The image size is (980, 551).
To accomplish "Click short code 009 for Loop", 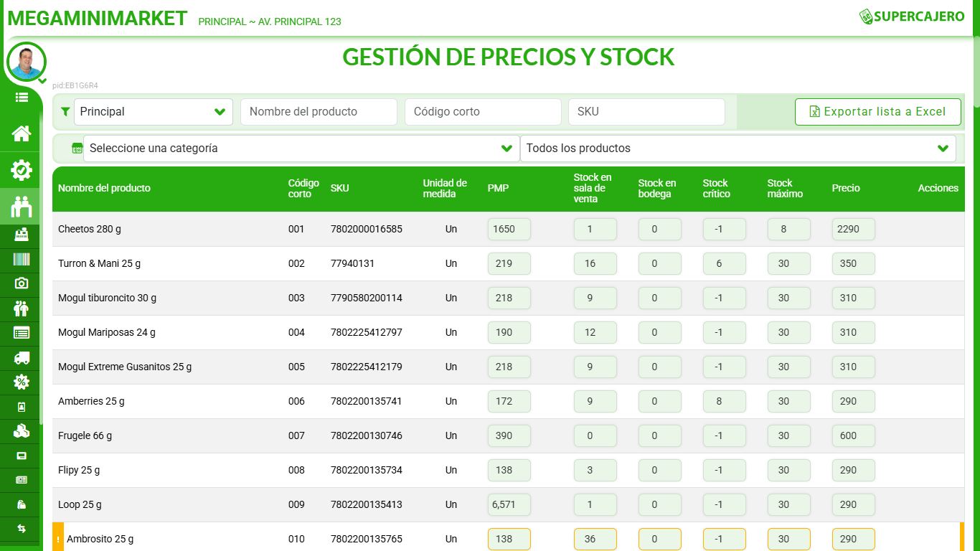I will pos(296,504).
